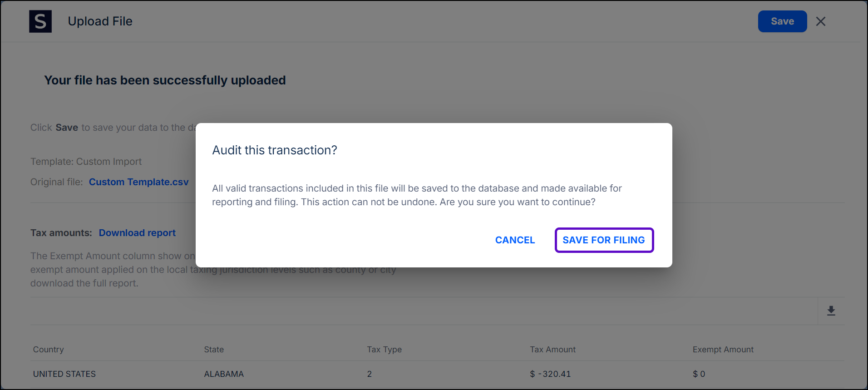Cancel the audit transaction dialog
This screenshot has height=390, width=868.
coord(515,240)
